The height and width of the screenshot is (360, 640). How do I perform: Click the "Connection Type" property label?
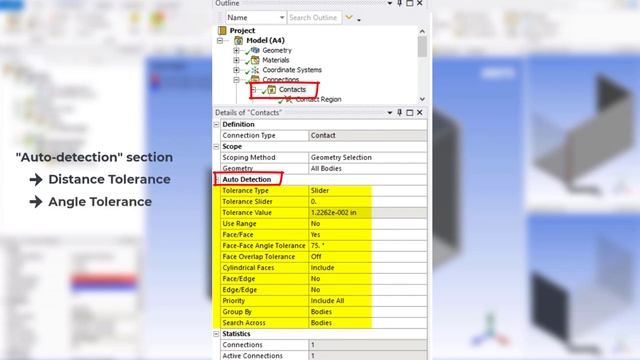249,136
